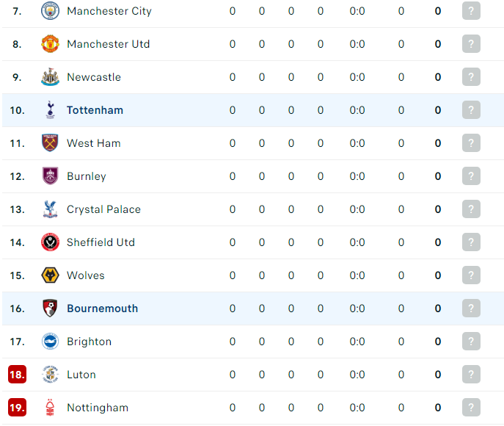The width and height of the screenshot is (504, 426).
Task: Click the Manchester City crest icon
Action: [x=50, y=10]
